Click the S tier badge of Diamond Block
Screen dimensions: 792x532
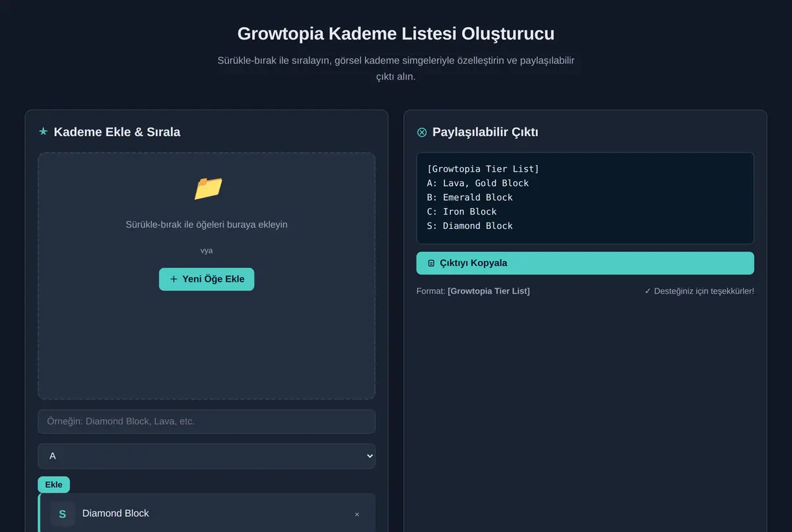63,514
